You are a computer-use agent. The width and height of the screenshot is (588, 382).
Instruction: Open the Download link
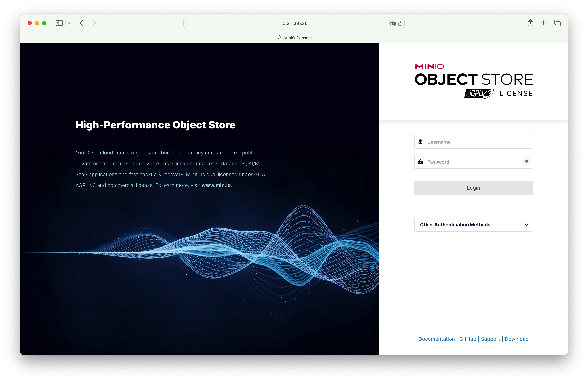point(516,339)
